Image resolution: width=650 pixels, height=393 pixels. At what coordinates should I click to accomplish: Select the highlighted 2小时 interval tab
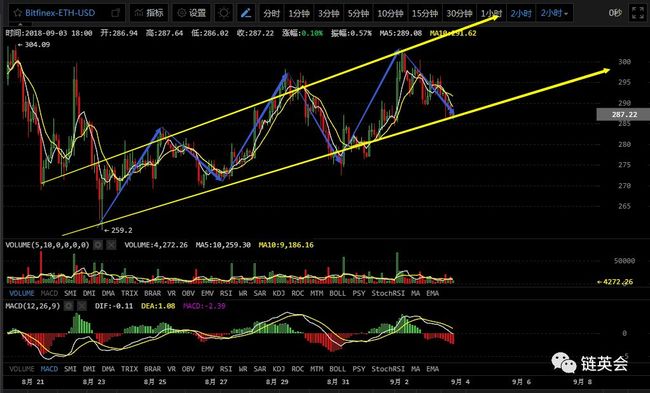[521, 13]
